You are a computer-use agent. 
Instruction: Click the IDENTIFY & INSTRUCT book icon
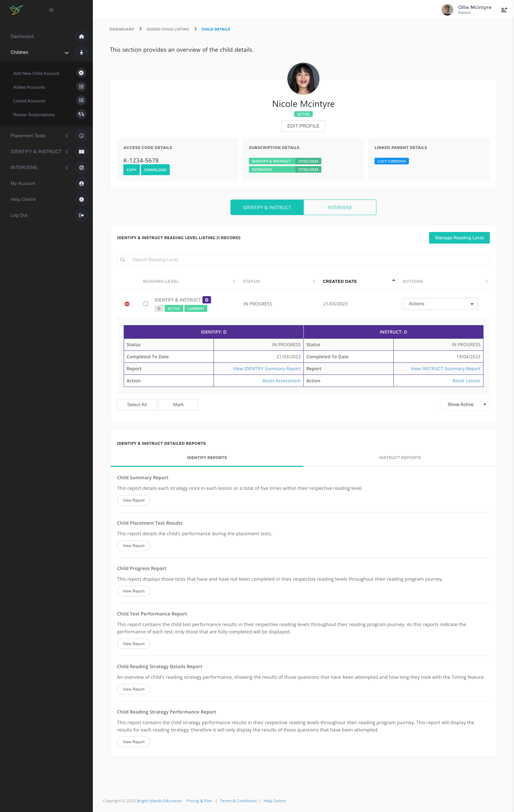pos(81,152)
